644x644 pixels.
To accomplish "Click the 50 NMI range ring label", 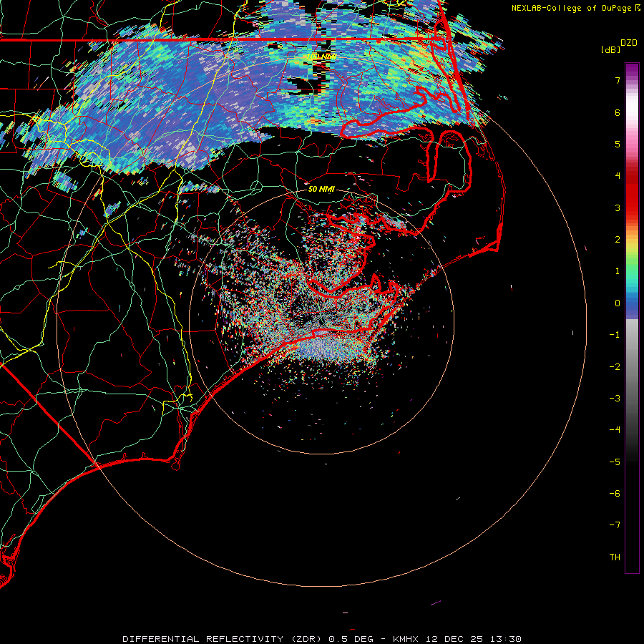I will click(x=321, y=189).
